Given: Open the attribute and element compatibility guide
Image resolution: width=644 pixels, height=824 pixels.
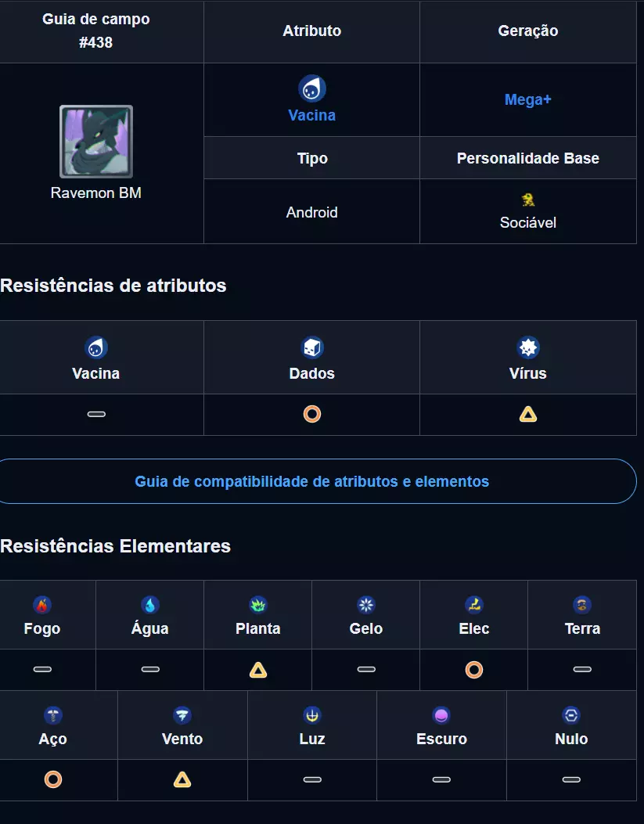Looking at the screenshot, I should [x=311, y=481].
